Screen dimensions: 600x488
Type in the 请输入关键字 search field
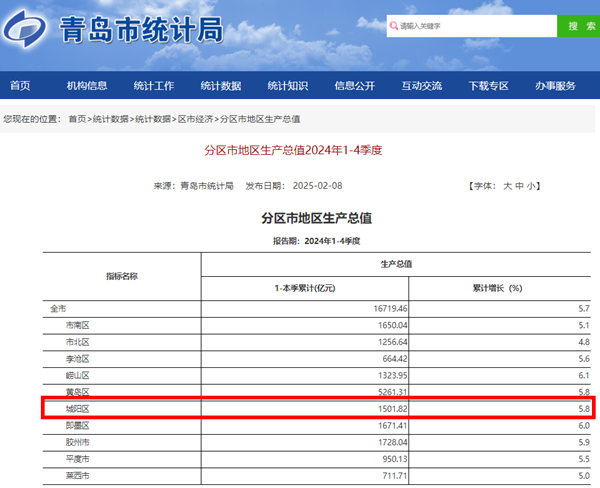(x=470, y=26)
